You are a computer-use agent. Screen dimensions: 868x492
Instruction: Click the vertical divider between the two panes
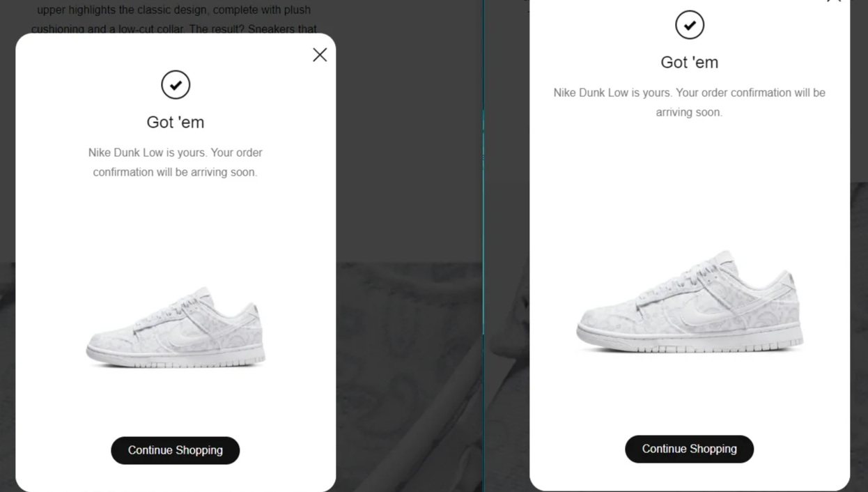483,246
